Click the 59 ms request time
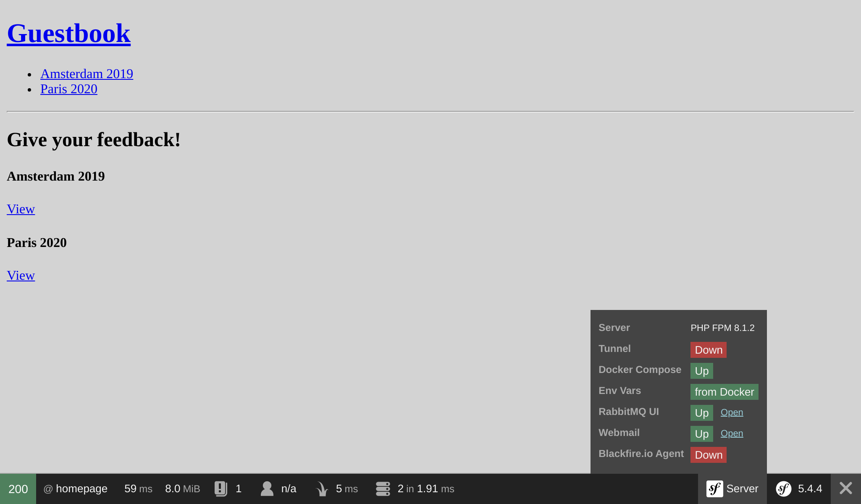Image resolution: width=861 pixels, height=504 pixels. [138, 488]
